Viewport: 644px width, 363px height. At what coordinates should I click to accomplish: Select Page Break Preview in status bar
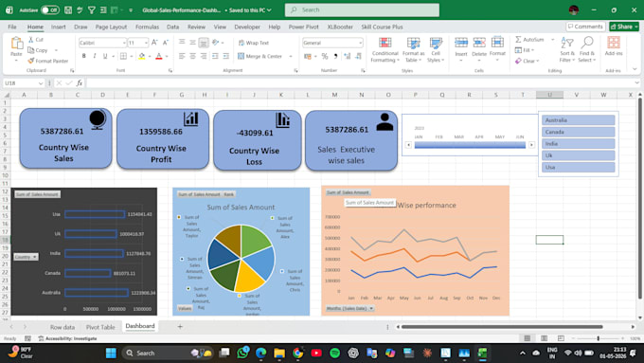[x=561, y=338]
